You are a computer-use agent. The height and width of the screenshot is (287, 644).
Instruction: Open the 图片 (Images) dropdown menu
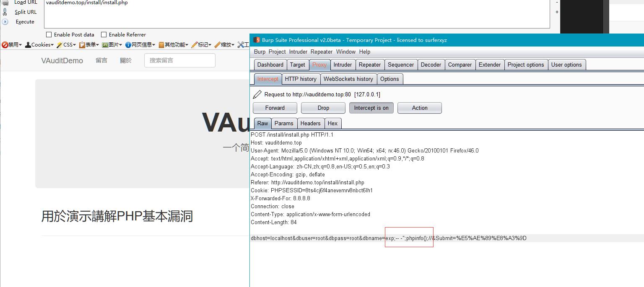pos(112,45)
